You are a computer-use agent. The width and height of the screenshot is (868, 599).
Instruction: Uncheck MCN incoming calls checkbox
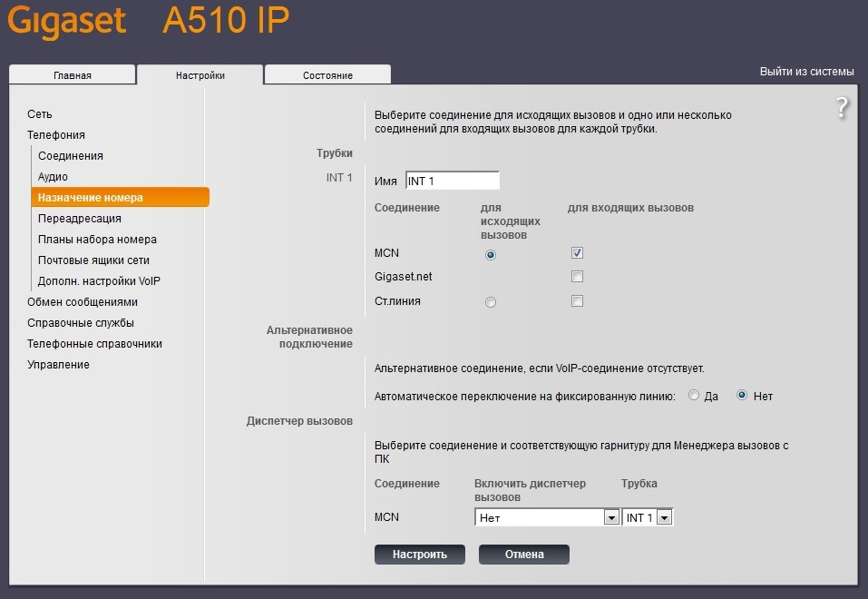pos(577,252)
